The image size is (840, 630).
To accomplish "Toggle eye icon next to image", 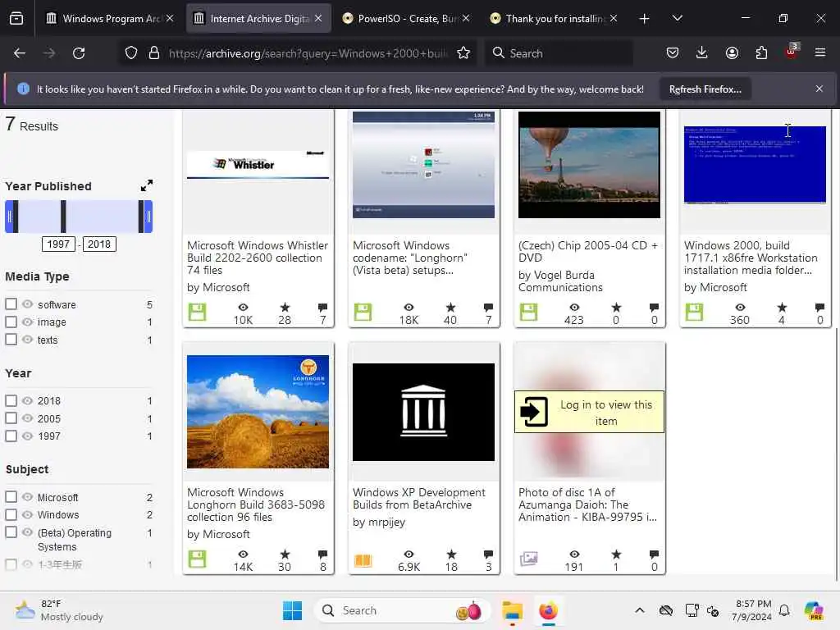I will 27,322.
